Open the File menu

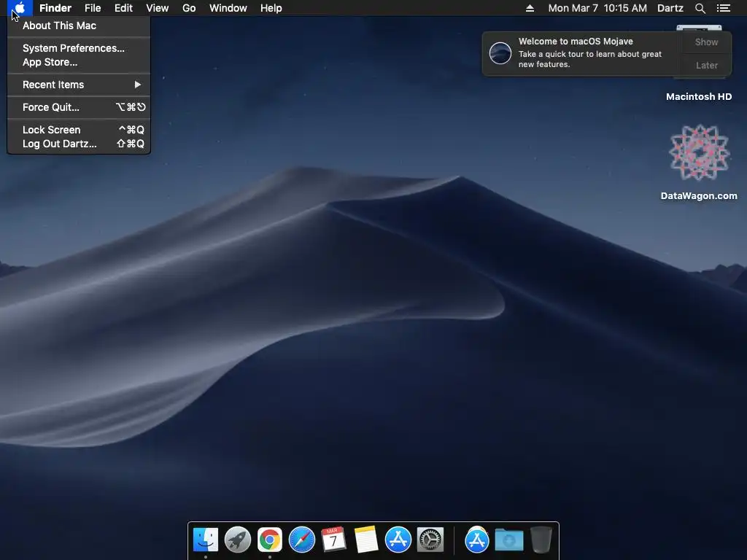[93, 8]
